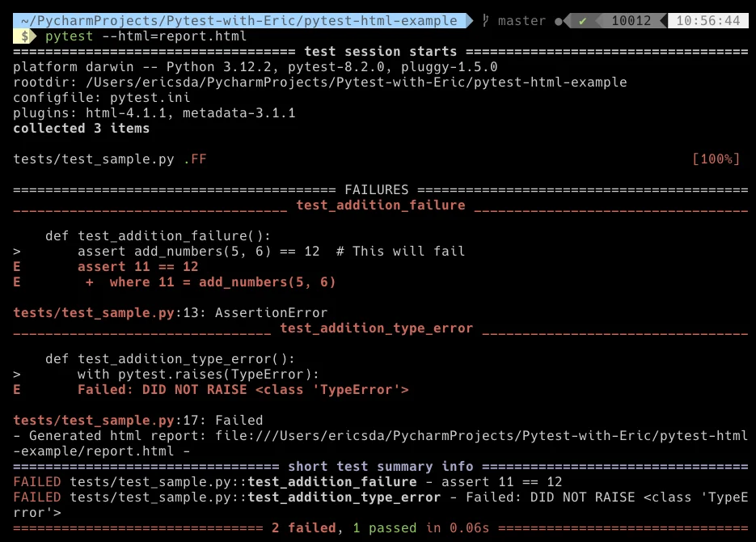Screen dimensions: 756x542
Task: Click the 'FAILURES' section header
Action: coord(377,190)
